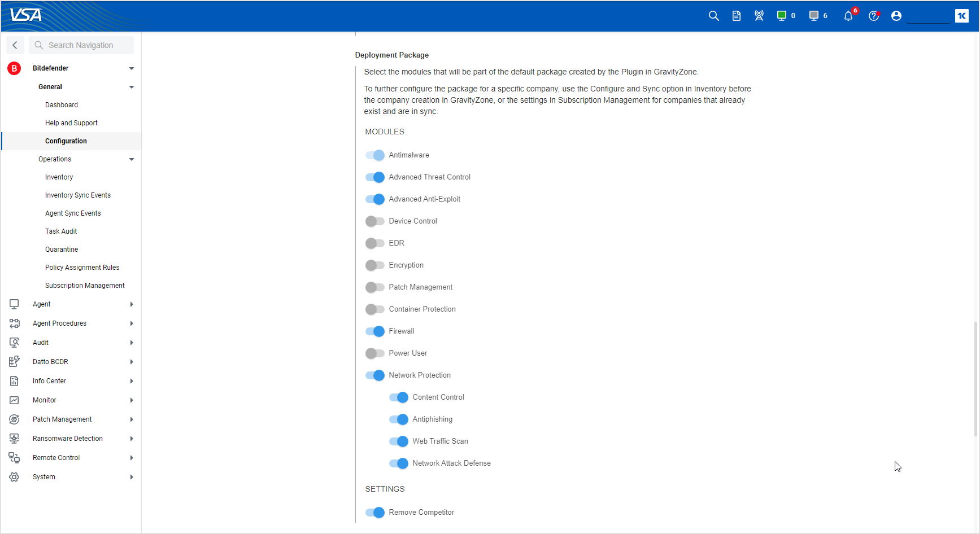Viewport: 980px width, 534px height.
Task: Expand the Agent Procedures menu arrow
Action: (x=131, y=323)
